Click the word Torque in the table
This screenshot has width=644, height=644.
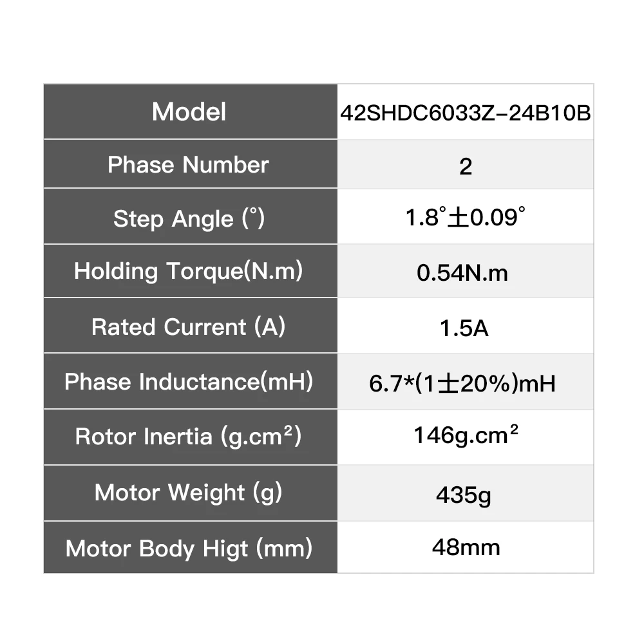pos(205,271)
